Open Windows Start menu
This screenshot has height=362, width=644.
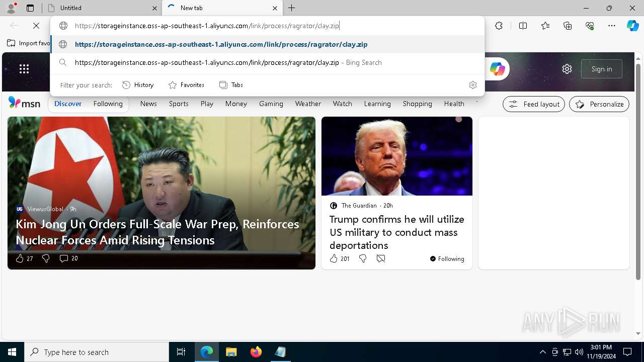coord(12,352)
